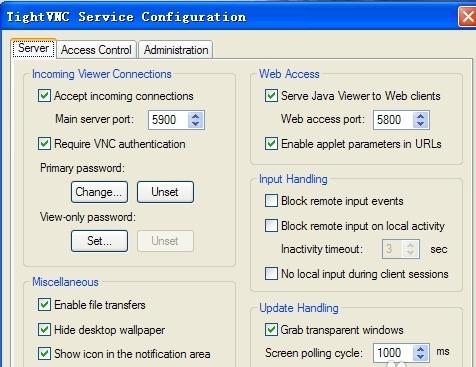This screenshot has height=367, width=476.
Task: Click the Main server port field
Action: (x=168, y=120)
